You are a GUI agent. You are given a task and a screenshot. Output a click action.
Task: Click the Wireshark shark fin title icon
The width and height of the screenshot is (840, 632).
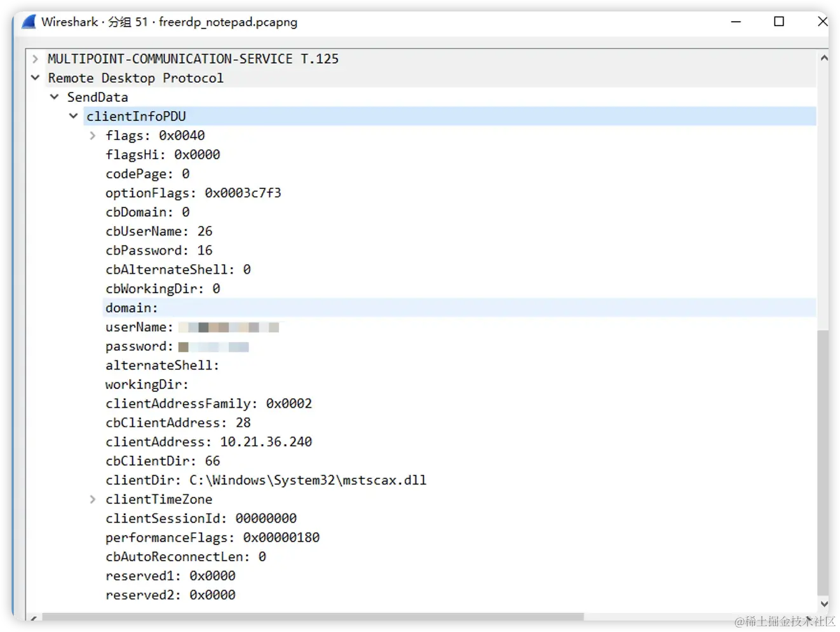(x=29, y=22)
